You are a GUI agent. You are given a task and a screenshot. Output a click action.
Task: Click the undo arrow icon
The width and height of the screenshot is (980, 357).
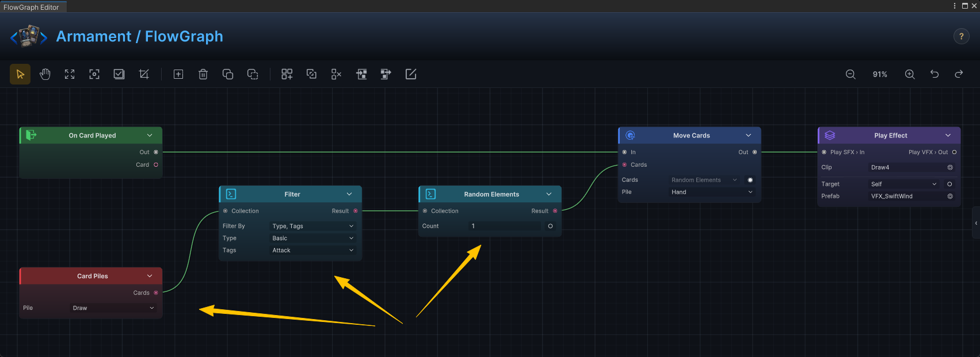tap(935, 74)
